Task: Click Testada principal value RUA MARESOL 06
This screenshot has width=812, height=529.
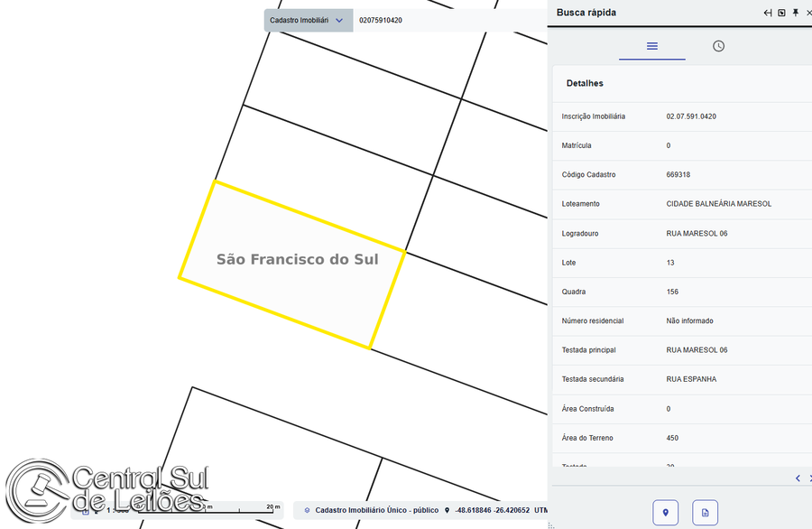Action: [697, 350]
